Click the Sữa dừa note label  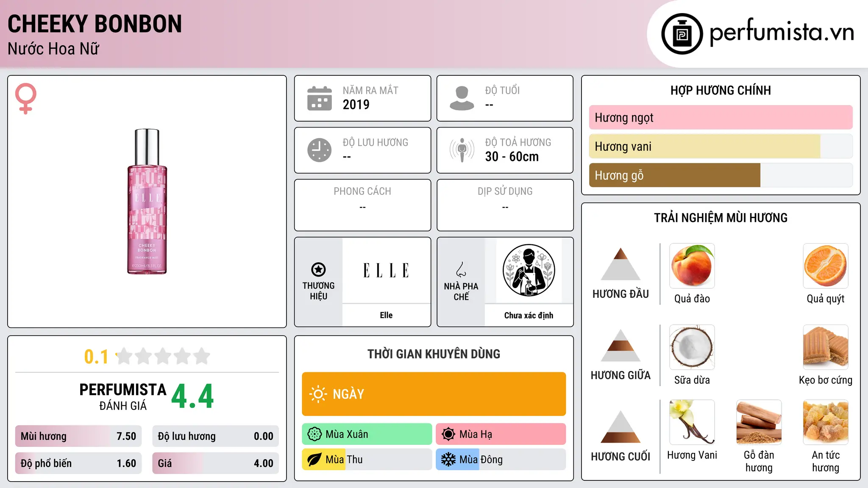click(692, 380)
